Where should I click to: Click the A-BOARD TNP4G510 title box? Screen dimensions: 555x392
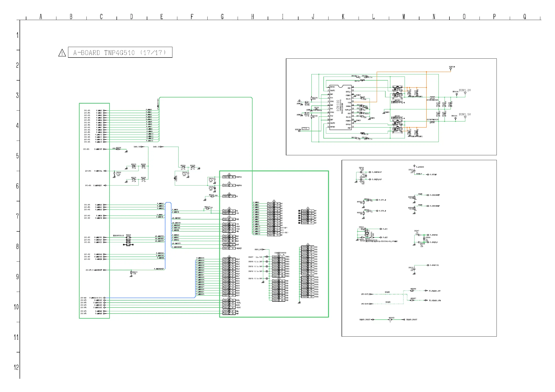pos(120,52)
